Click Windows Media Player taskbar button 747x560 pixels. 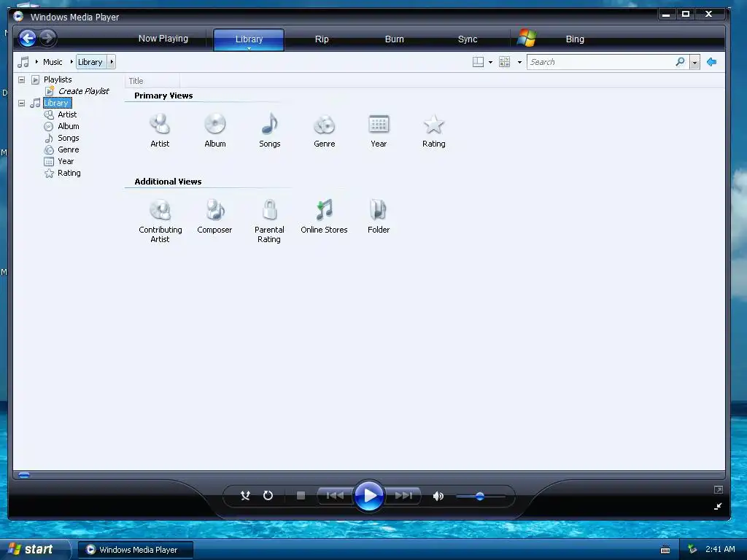coord(136,550)
